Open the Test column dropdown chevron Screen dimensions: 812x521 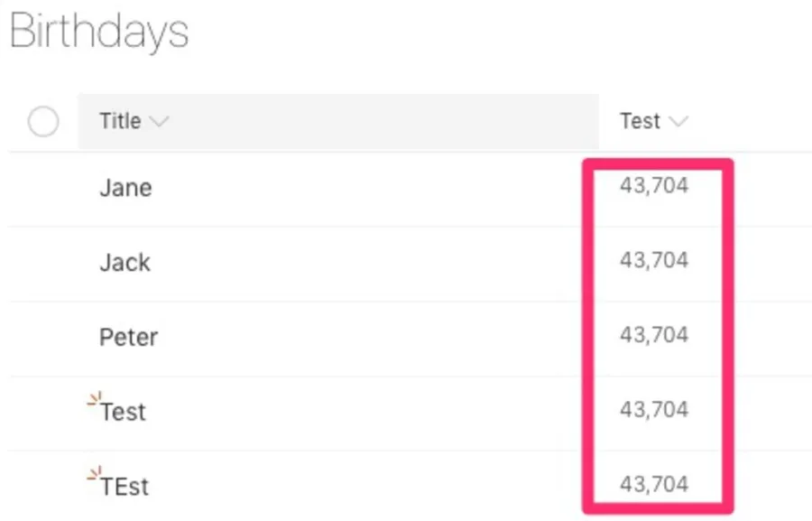pyautogui.click(x=678, y=121)
